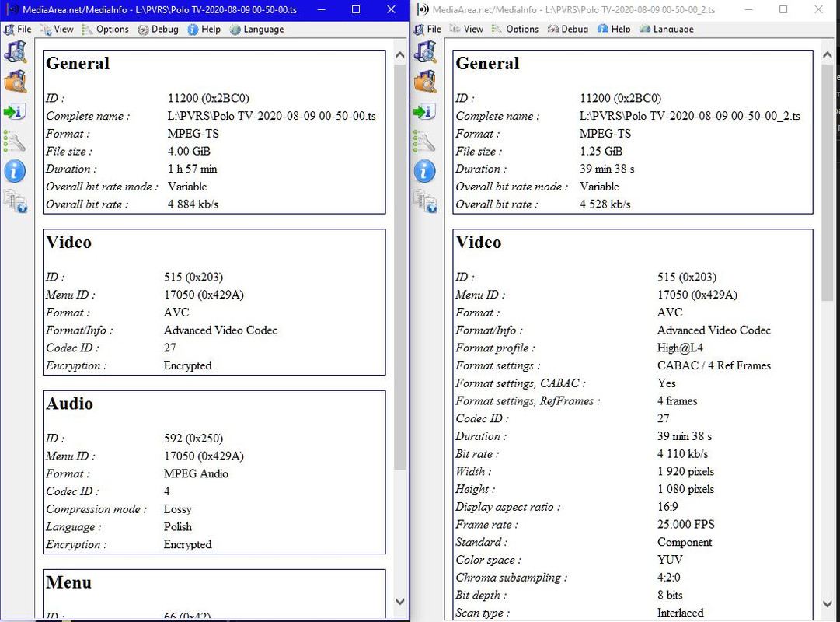Click About info icon in right window sidebar
Screen dimensions: 840x622
pos(425,172)
